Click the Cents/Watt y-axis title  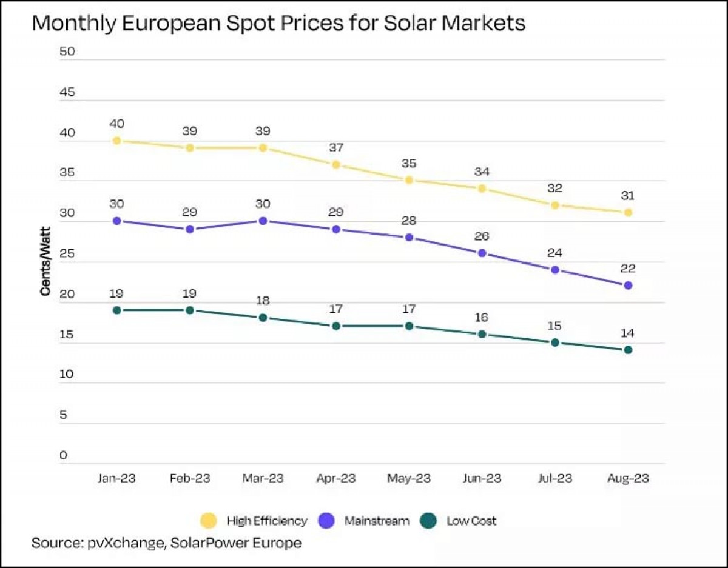point(45,261)
